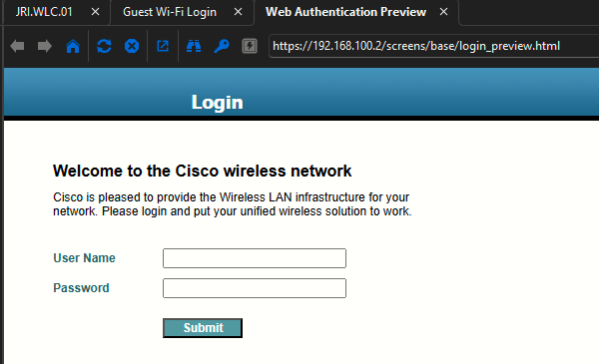The width and height of the screenshot is (599, 364).
Task: Stop loading with the X circle icon
Action: point(132,46)
